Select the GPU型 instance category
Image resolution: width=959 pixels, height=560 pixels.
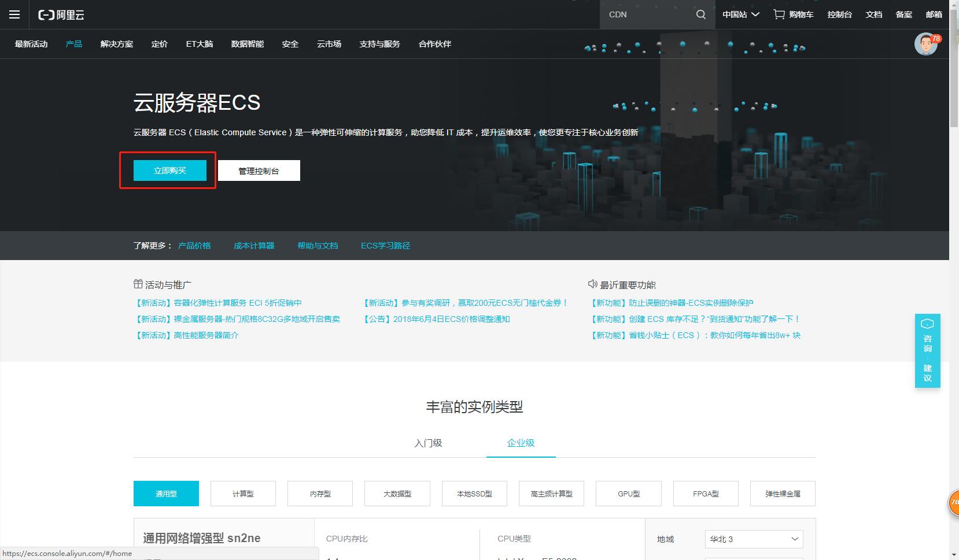pyautogui.click(x=628, y=494)
